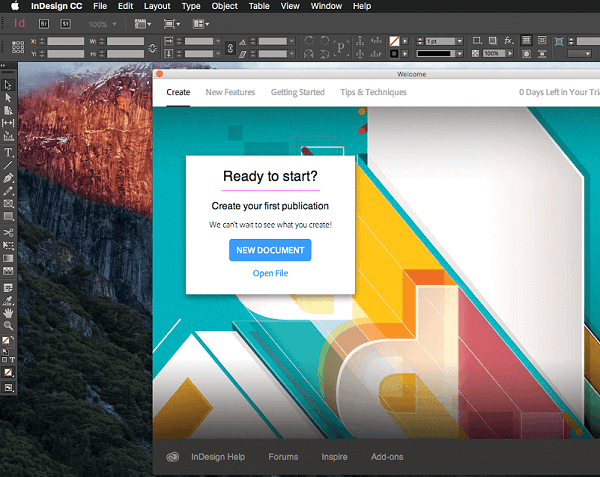Open the stroke weight 1 pt dropdown
This screenshot has height=477, width=600.
(460, 41)
